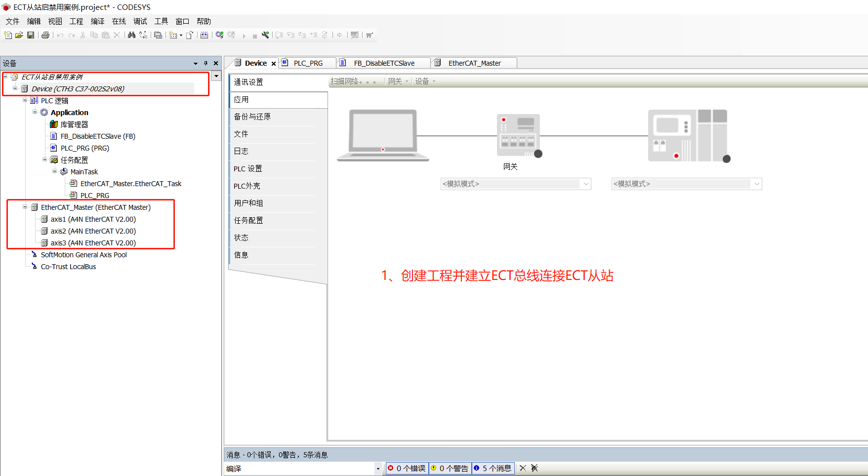Open Find with the binoculars icon
The image size is (868, 476).
point(131,35)
